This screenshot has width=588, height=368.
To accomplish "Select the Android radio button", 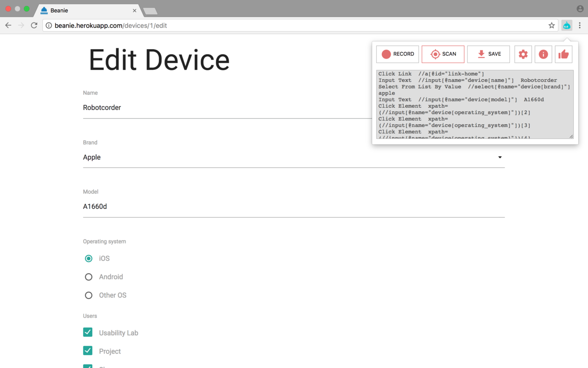I will click(x=89, y=277).
